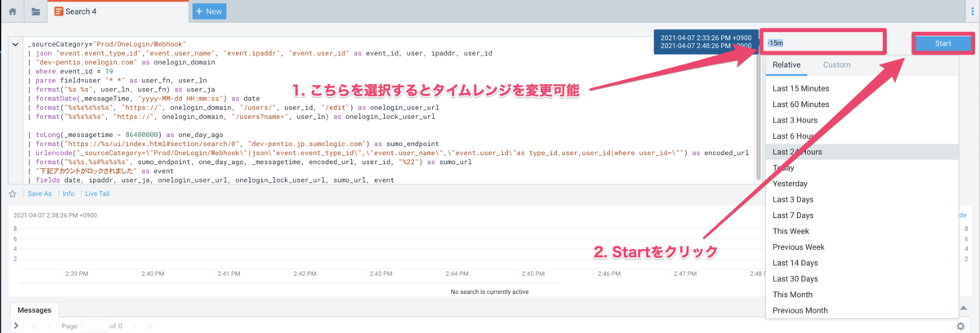Click the time range input showing -15m

[823, 42]
